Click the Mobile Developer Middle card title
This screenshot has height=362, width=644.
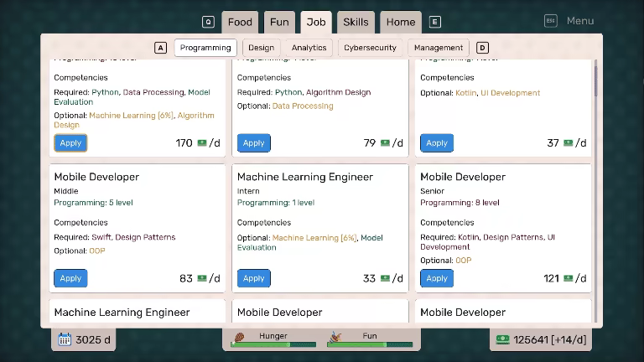tap(96, 177)
